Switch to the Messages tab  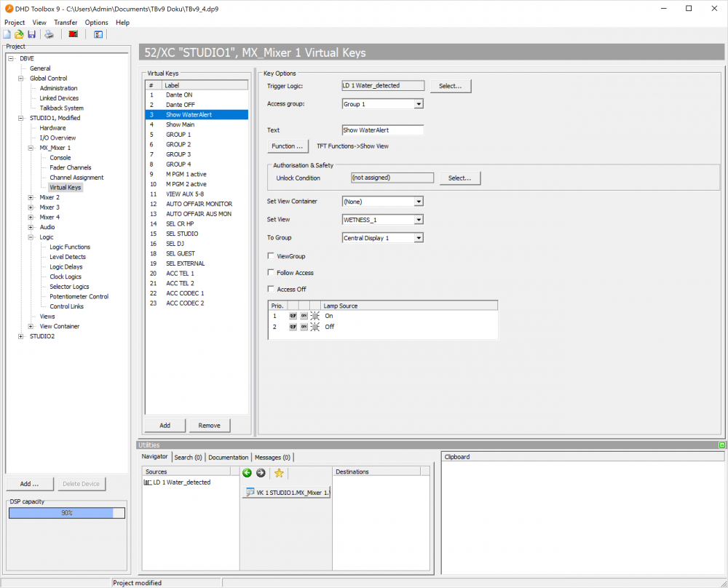point(272,457)
